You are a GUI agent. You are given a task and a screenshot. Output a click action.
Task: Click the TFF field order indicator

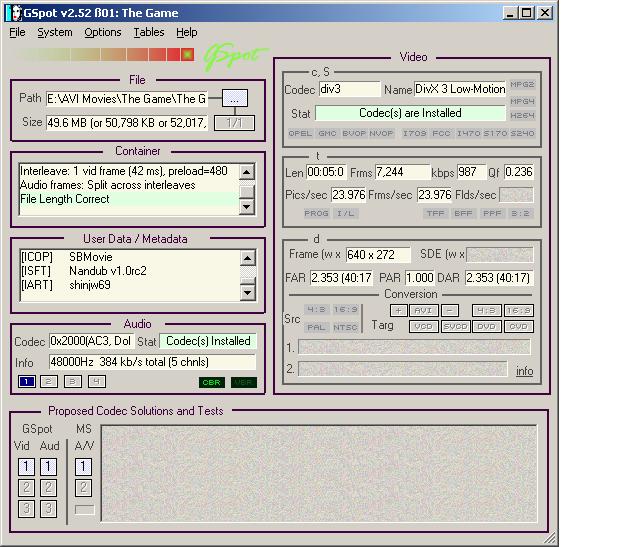coord(436,213)
